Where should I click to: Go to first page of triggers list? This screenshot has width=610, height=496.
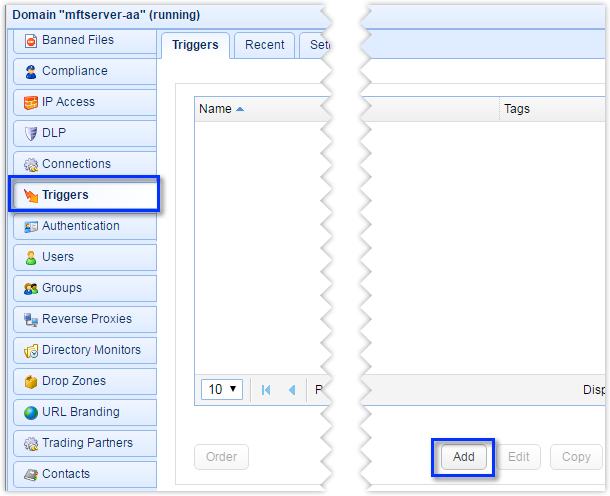click(x=266, y=389)
